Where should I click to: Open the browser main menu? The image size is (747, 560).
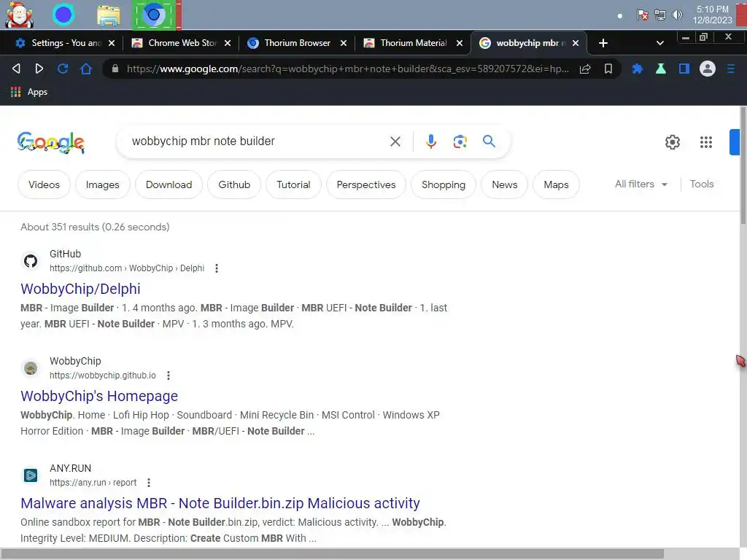click(731, 69)
